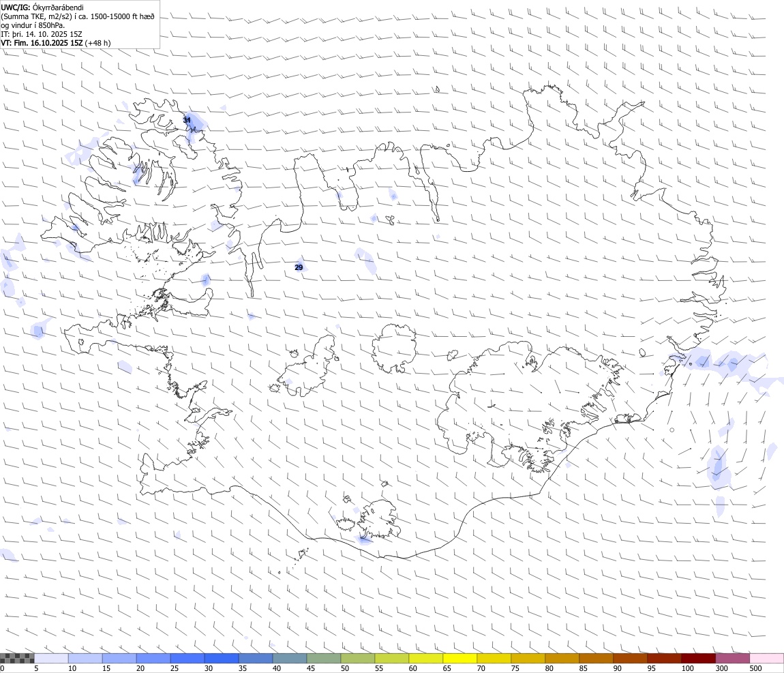Click the transparent checkered 0–5 legend swatch
Image resolution: width=784 pixels, height=673 pixels.
[x=17, y=658]
